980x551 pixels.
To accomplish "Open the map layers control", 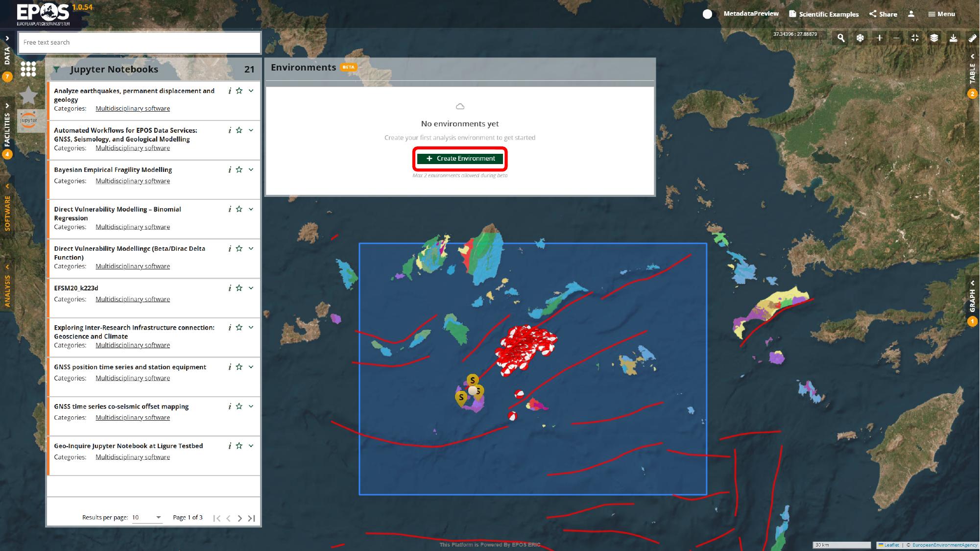I will (x=934, y=38).
